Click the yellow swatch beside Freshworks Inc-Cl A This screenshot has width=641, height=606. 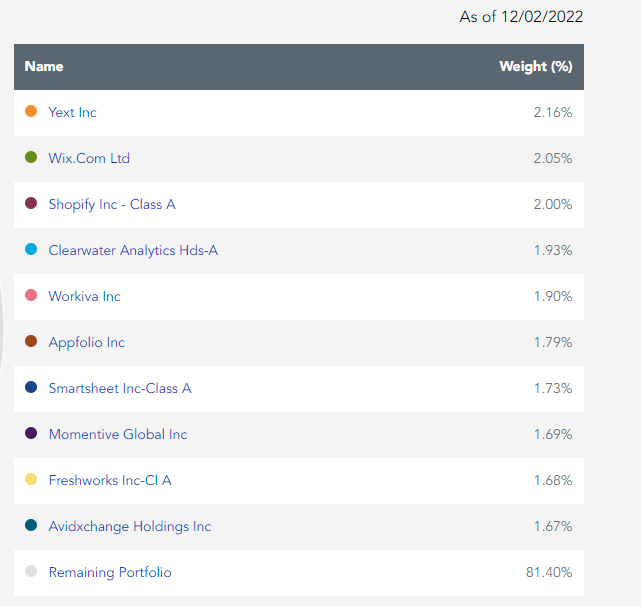point(31,479)
